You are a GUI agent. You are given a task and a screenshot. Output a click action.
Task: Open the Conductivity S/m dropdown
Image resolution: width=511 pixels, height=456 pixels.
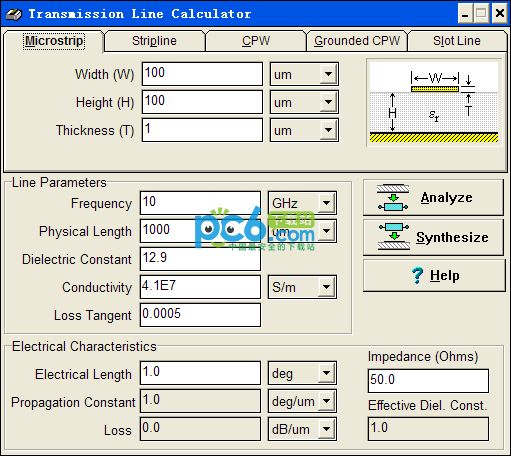(x=326, y=287)
